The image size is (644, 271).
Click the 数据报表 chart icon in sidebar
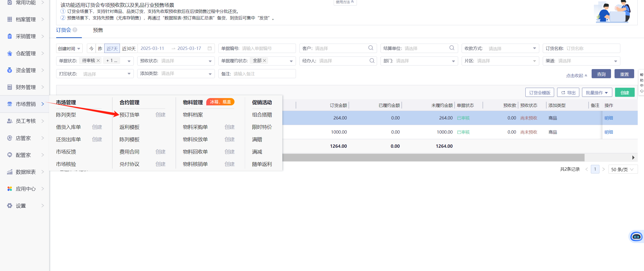(x=10, y=172)
